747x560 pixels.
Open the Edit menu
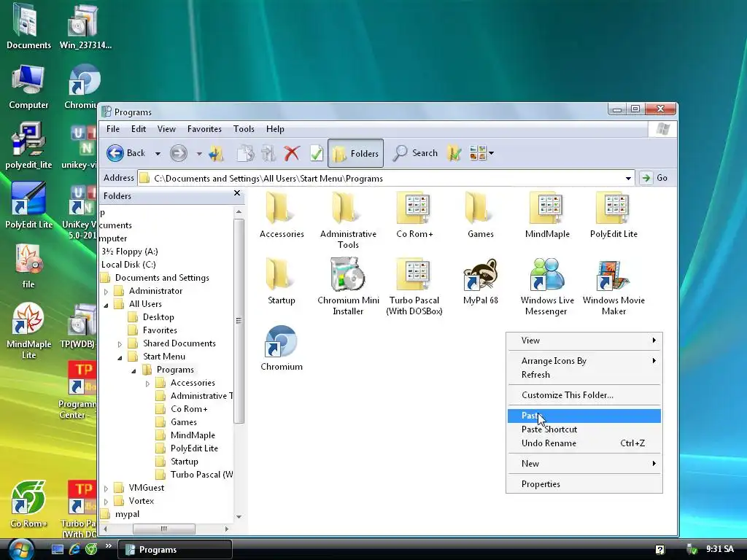pyautogui.click(x=139, y=128)
